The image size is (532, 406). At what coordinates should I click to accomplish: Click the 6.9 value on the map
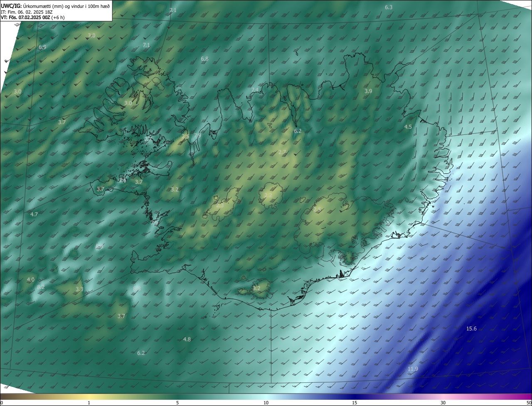[x=42, y=47]
